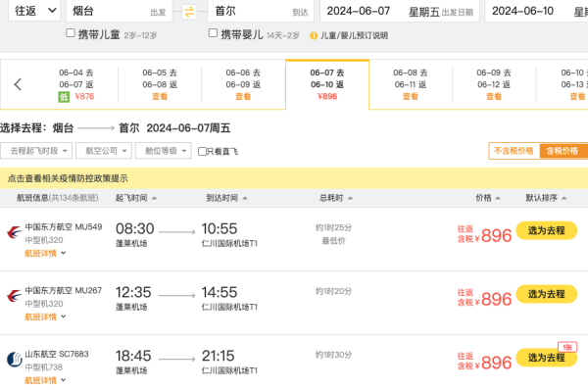Click the 18:45 departure time
Viewport: 588px width, 390px height.
click(133, 356)
